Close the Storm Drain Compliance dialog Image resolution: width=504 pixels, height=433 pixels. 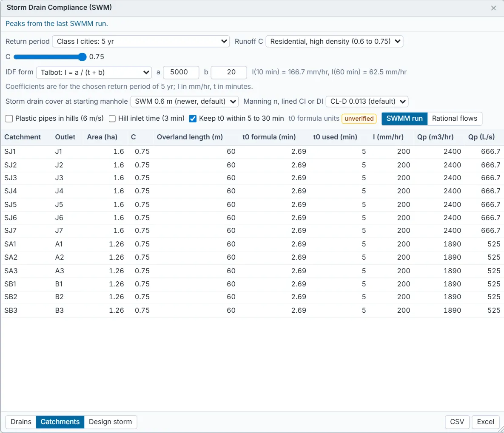click(x=493, y=8)
